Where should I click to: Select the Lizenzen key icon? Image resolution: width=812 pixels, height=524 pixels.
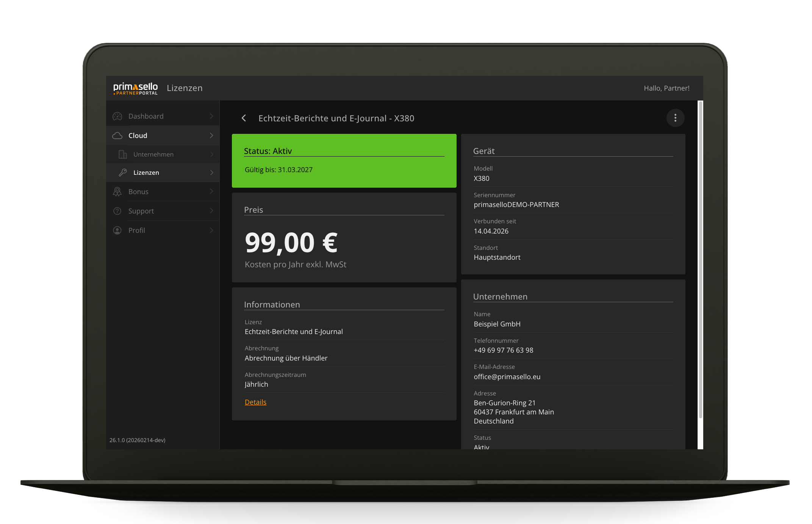click(122, 173)
